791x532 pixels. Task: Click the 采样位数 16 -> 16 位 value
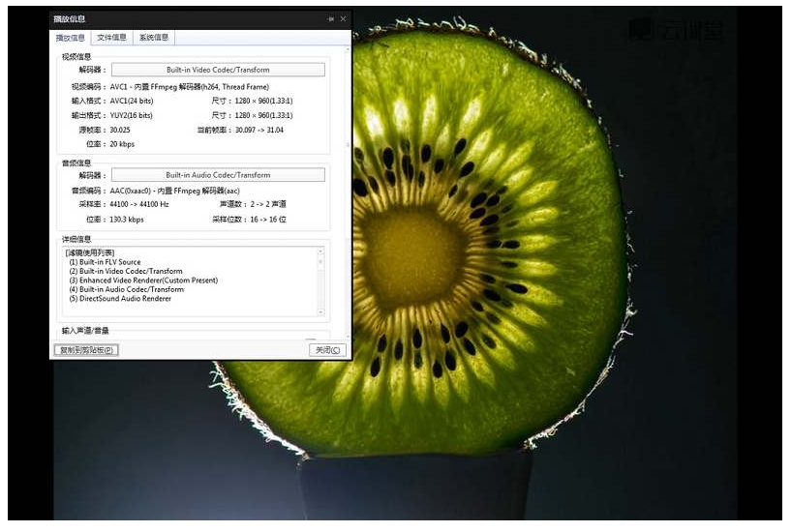tap(268, 220)
